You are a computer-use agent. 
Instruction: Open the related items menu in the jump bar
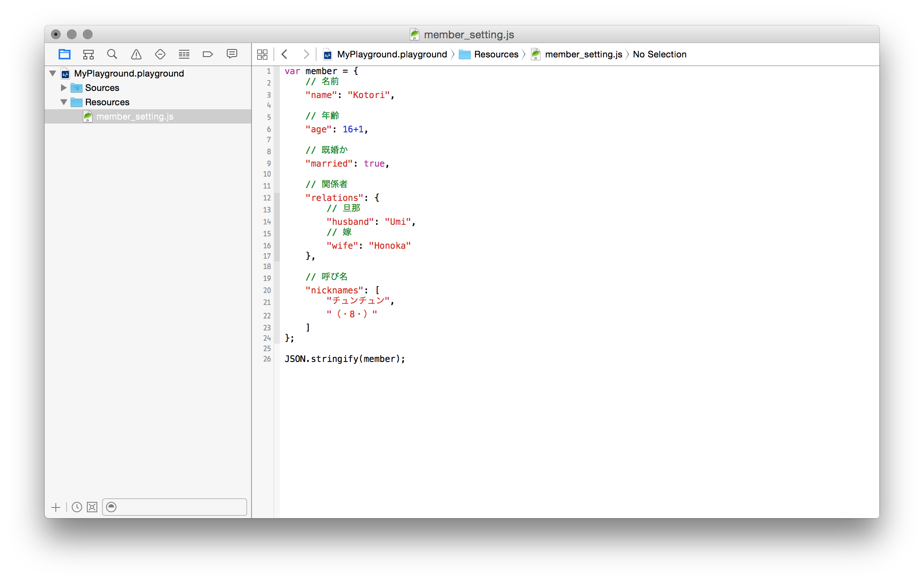click(x=263, y=54)
